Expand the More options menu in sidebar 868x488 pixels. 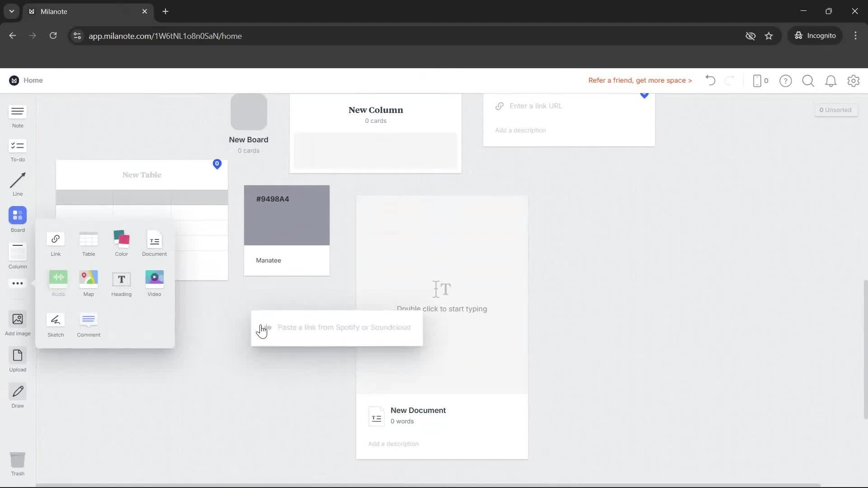pos(17,283)
